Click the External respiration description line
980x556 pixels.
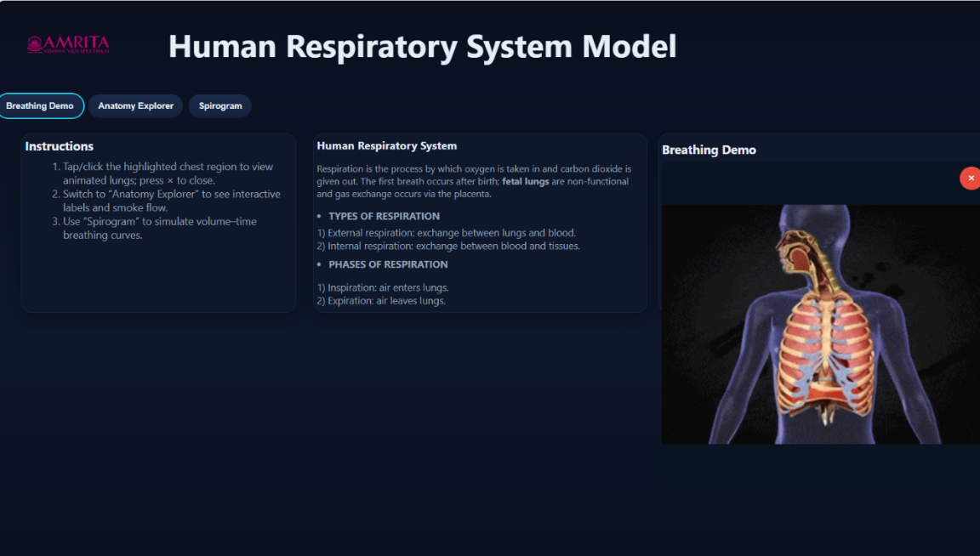click(447, 232)
